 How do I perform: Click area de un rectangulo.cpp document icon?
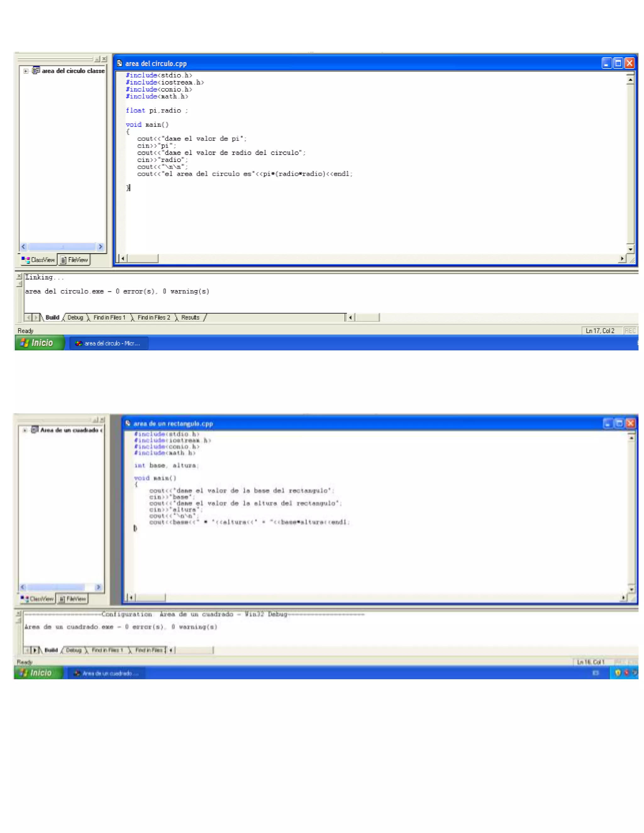128,423
